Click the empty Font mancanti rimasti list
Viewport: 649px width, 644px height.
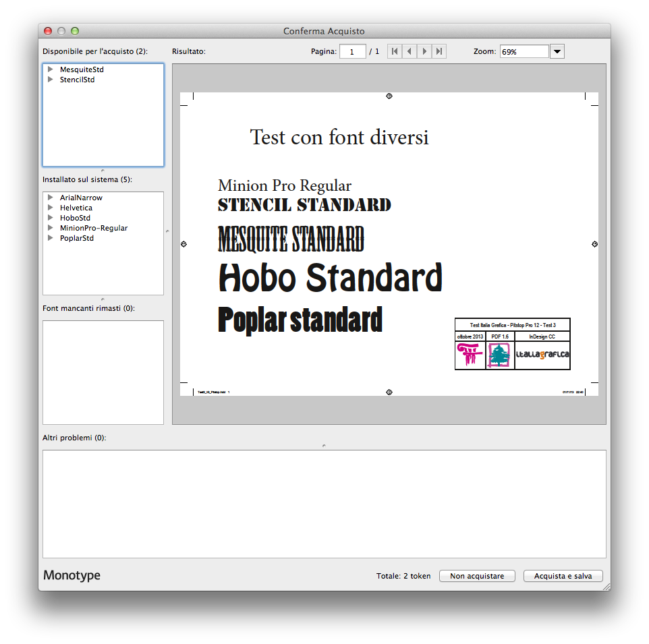click(x=103, y=372)
